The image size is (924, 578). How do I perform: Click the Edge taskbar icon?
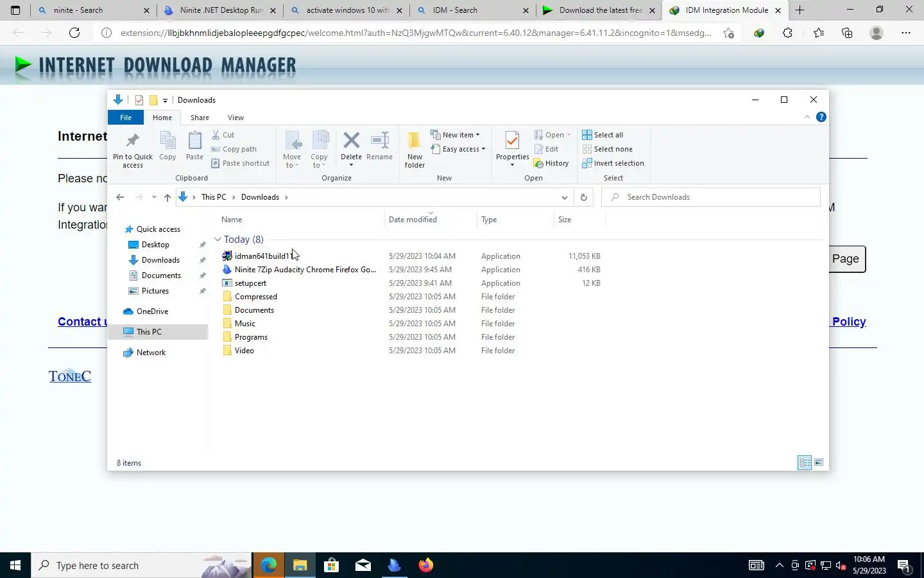coord(268,565)
